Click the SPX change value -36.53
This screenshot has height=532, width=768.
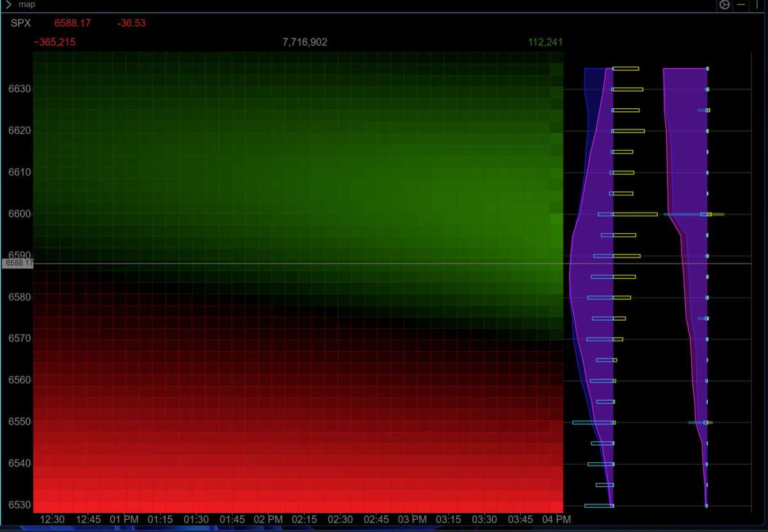click(x=132, y=24)
